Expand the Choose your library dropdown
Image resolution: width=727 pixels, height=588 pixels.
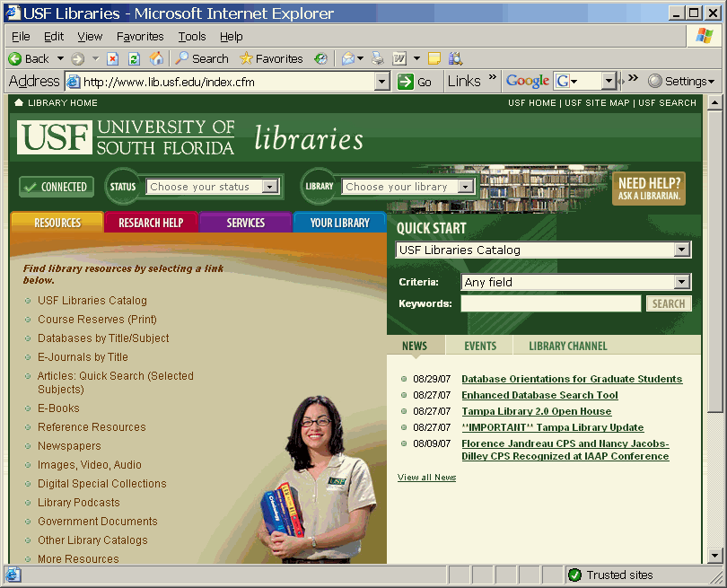(465, 187)
